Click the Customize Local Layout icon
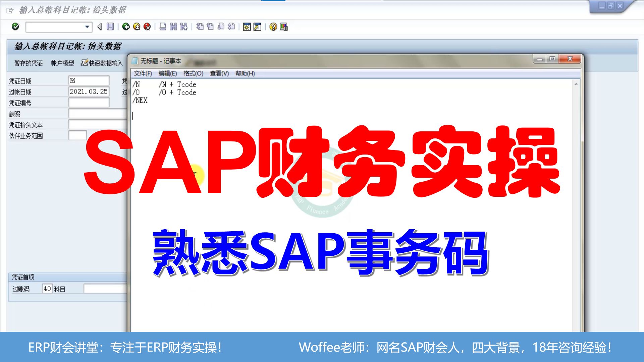 284,27
